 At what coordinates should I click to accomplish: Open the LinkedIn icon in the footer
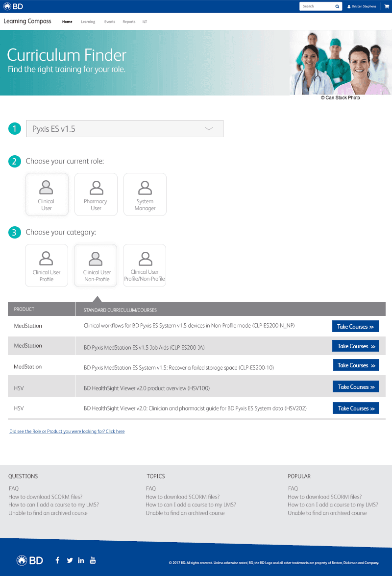(x=81, y=560)
